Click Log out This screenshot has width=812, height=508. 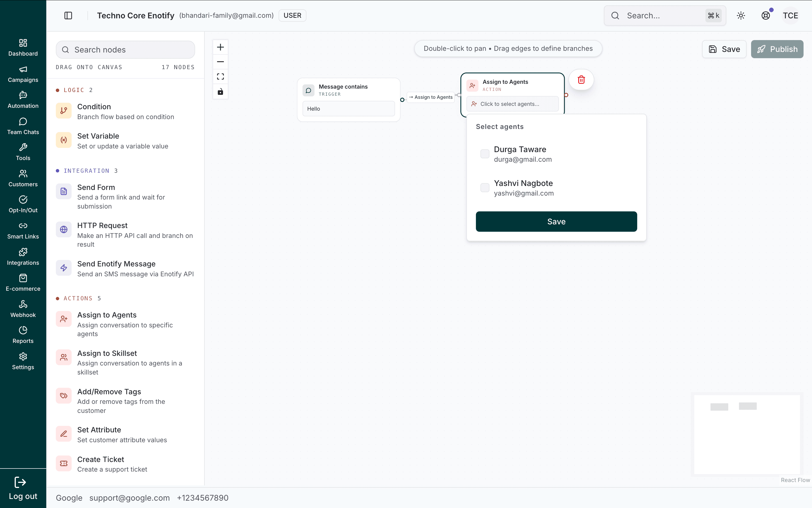[23, 489]
